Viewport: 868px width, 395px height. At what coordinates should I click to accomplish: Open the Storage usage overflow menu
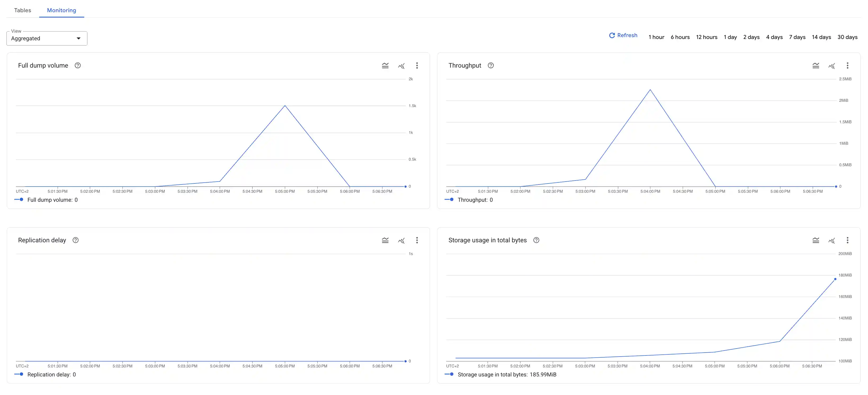tap(848, 240)
